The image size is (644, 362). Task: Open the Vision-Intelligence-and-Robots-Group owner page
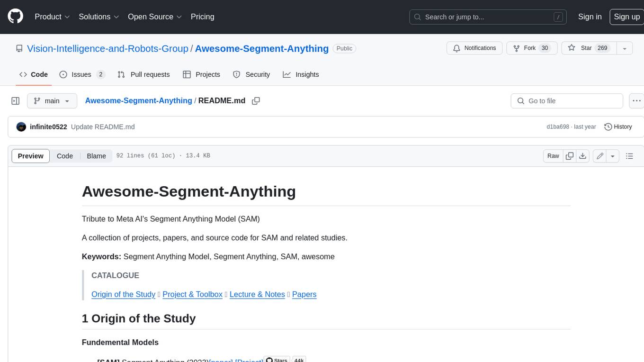(x=107, y=48)
